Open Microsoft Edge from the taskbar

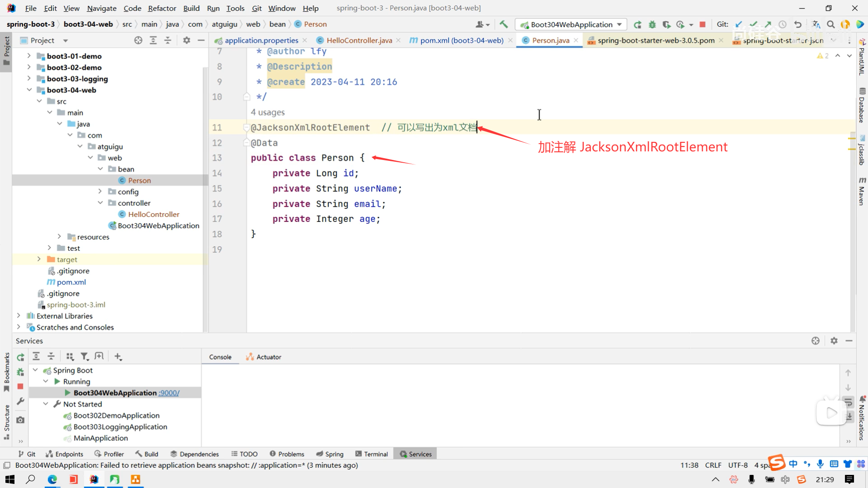coord(52,479)
